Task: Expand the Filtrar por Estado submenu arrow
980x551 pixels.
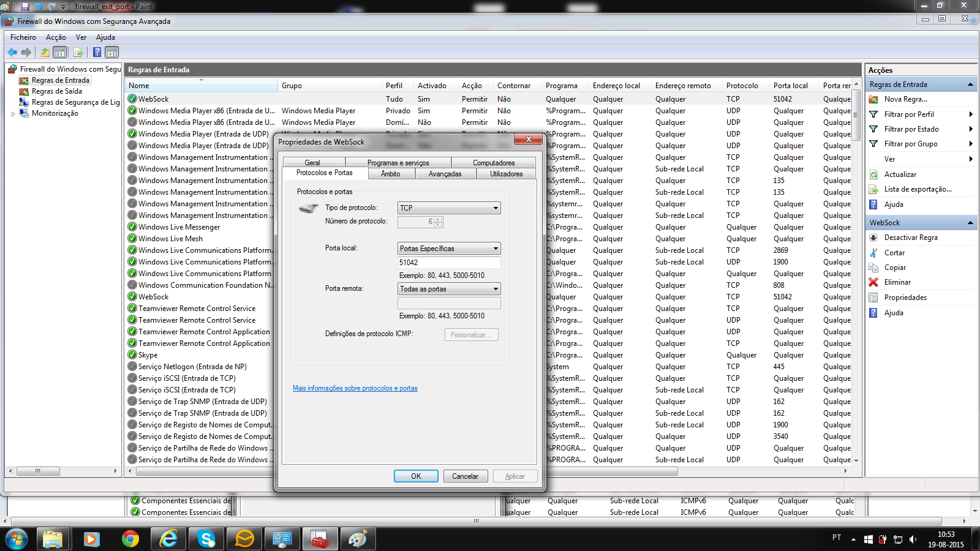Action: 971,129
